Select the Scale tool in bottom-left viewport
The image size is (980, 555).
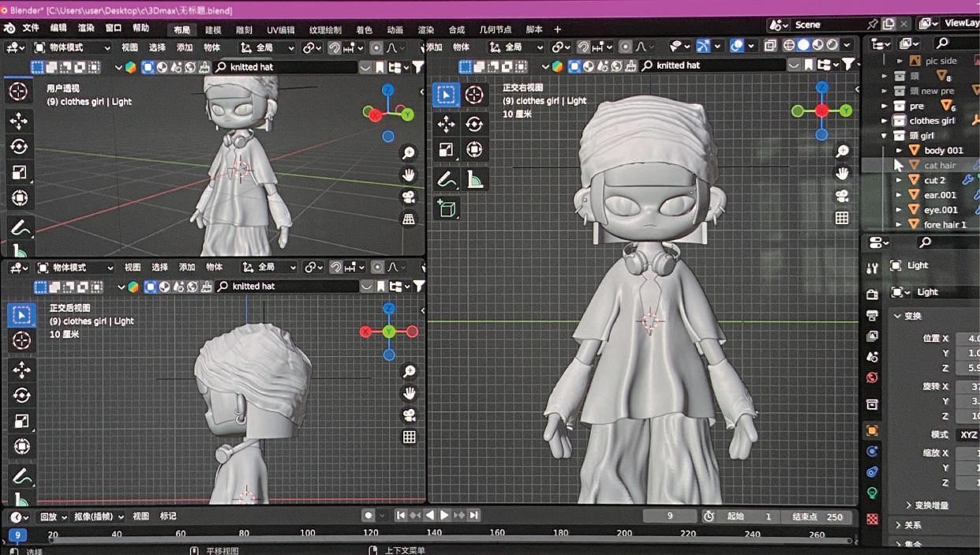[x=21, y=421]
